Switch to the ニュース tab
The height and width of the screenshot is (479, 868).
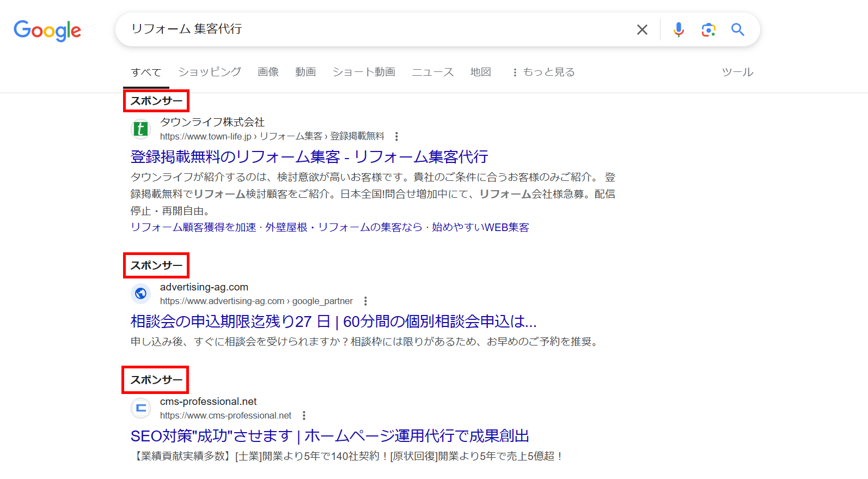pos(433,72)
